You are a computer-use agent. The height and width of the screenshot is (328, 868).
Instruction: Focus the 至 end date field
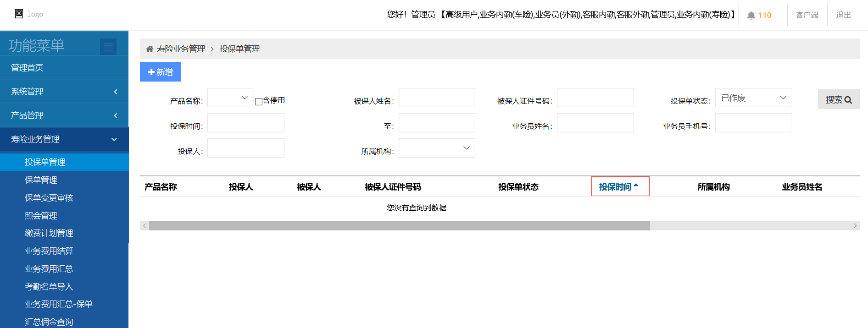point(437,123)
